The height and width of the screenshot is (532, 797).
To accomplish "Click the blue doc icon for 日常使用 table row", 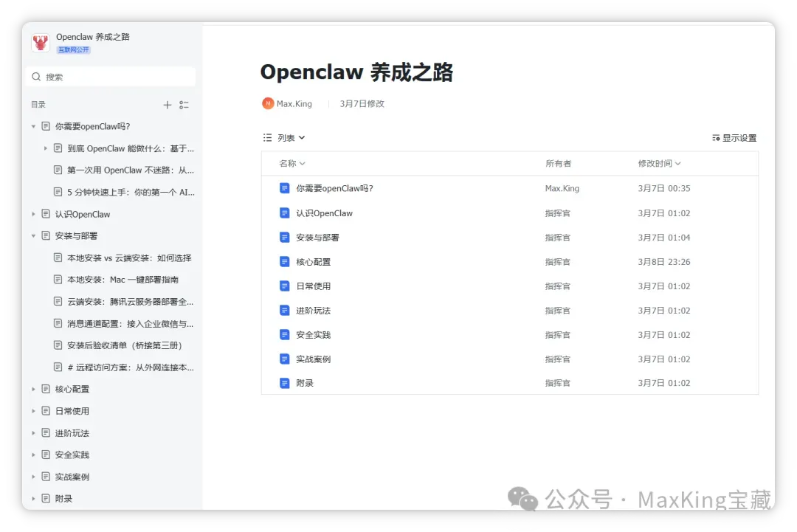I will click(x=285, y=286).
